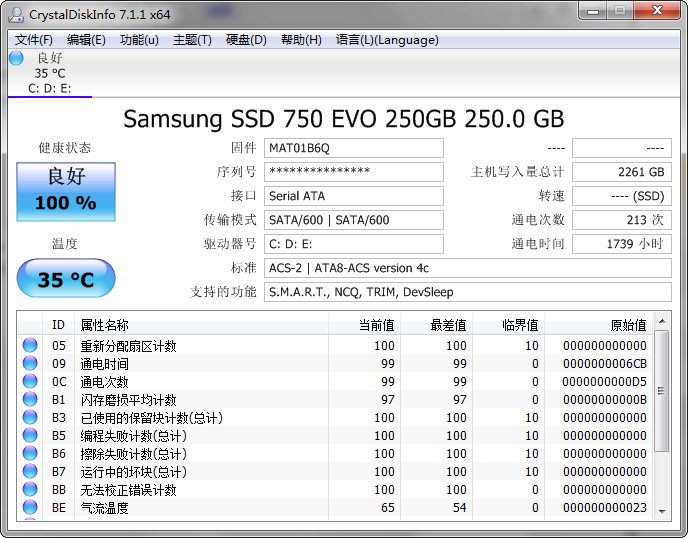
Task: Click status orb for B1 闪存磨损平均计数
Action: 30,400
